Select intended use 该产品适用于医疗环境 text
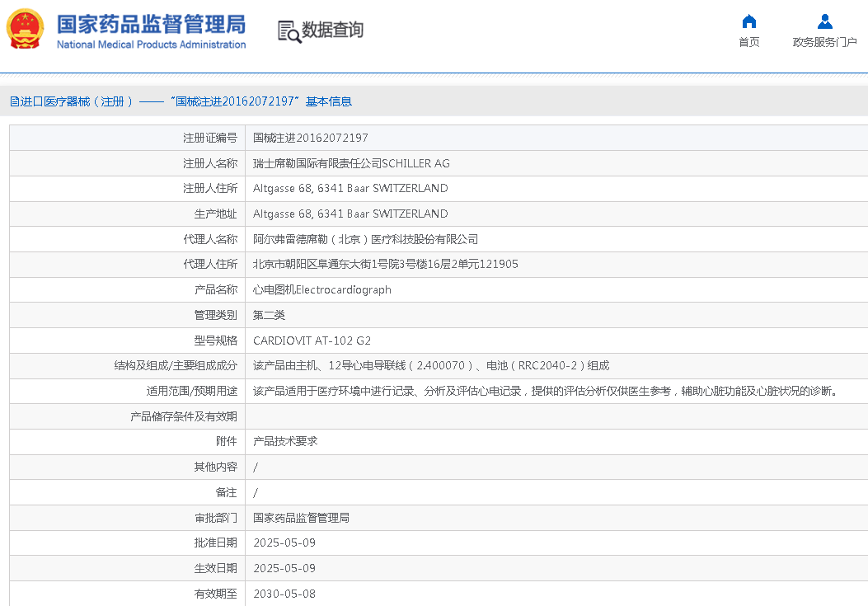The height and width of the screenshot is (606, 868). (x=547, y=391)
